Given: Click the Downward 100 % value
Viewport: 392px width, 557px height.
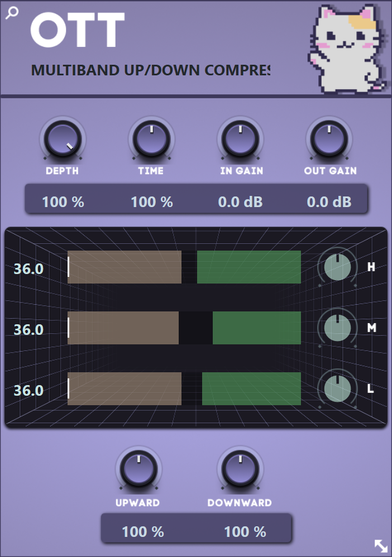Looking at the screenshot, I should pos(245,532).
